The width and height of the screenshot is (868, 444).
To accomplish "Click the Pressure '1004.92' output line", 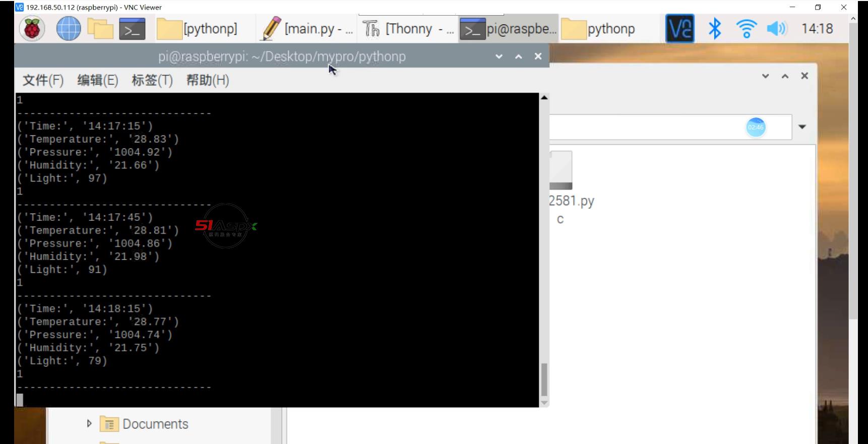I will (x=95, y=152).
